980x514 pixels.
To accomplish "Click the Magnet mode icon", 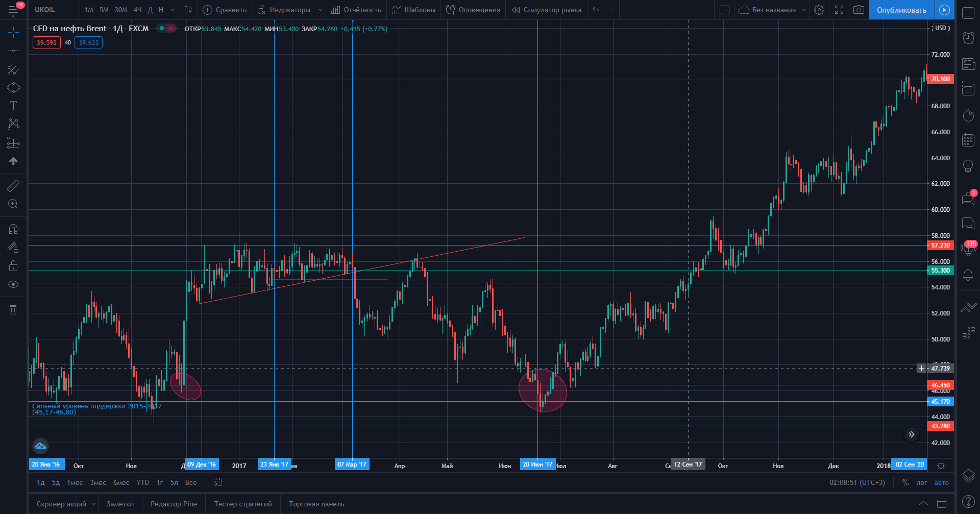I will [13, 229].
